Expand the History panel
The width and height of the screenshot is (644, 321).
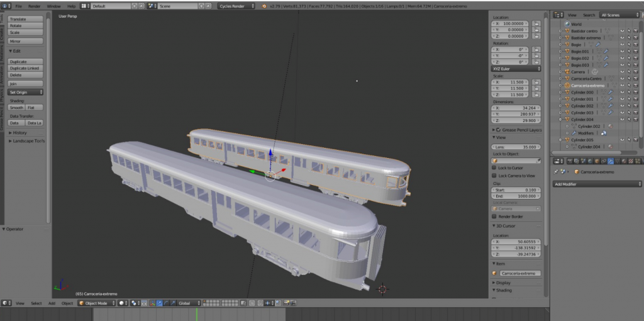[19, 133]
